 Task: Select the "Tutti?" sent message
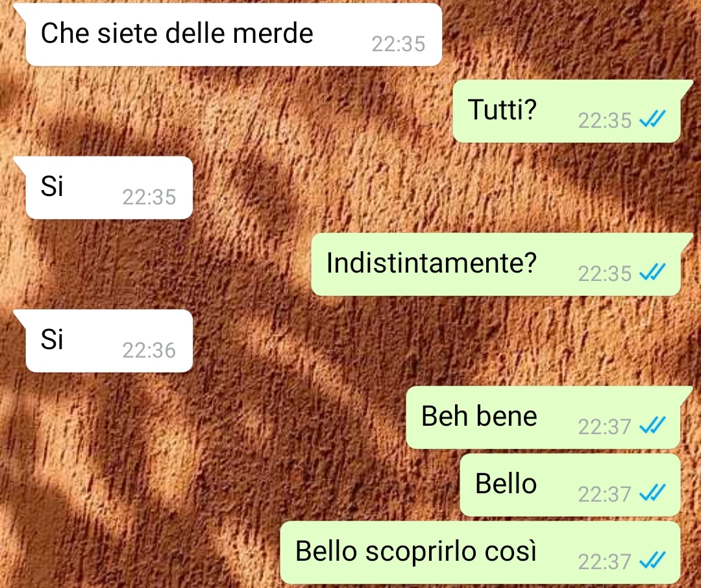click(567, 111)
